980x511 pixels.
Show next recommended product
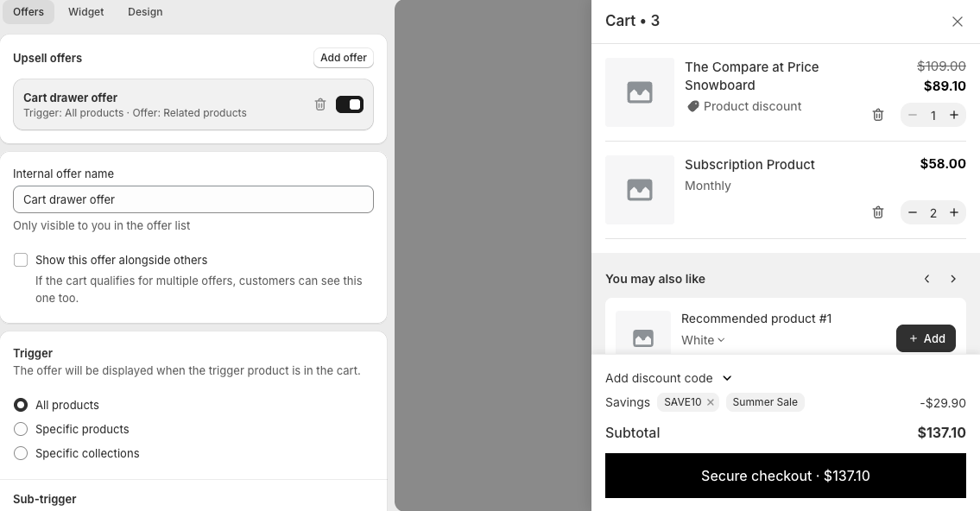[x=953, y=279]
